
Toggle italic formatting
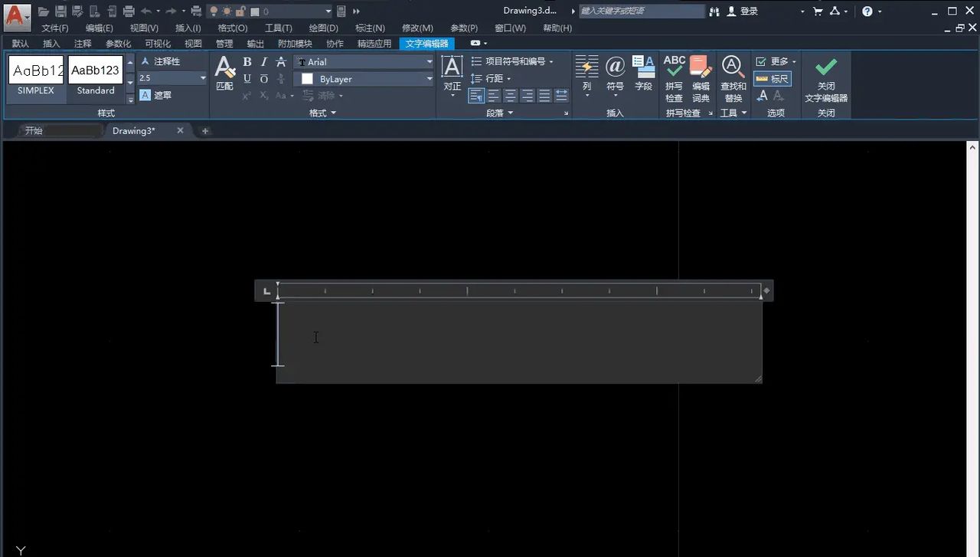tap(263, 61)
